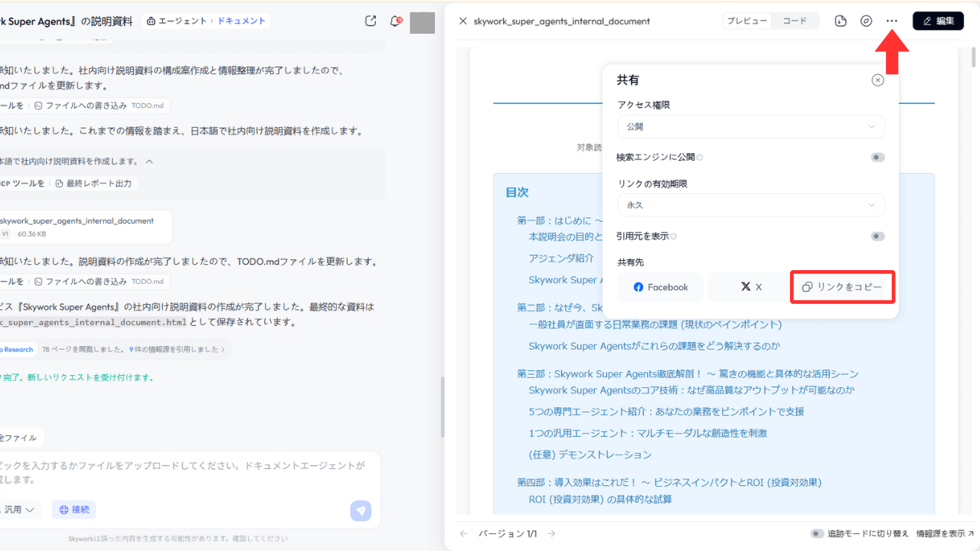This screenshot has width=980, height=551.
Task: Jump to Skywork Super Agentsのコア技術 section
Action: click(x=691, y=390)
